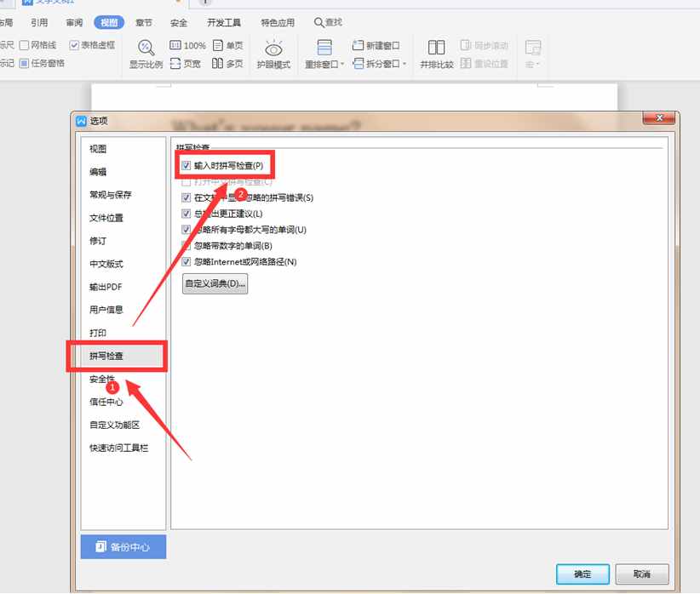Click the 页宽 page width icon
This screenshot has width=700, height=594.
[x=175, y=62]
